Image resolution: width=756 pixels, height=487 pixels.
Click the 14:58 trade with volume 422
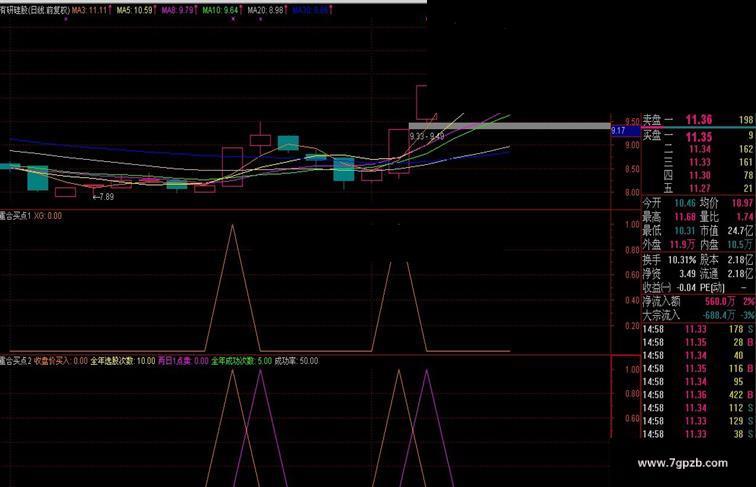[x=698, y=395]
